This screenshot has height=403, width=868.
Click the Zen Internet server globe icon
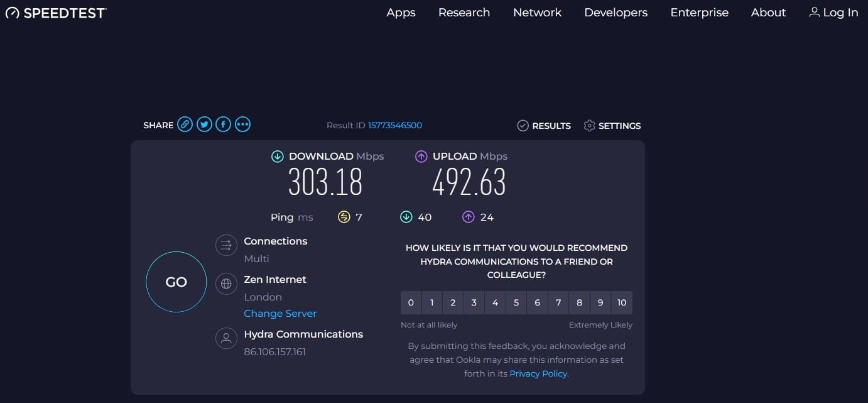pyautogui.click(x=226, y=284)
